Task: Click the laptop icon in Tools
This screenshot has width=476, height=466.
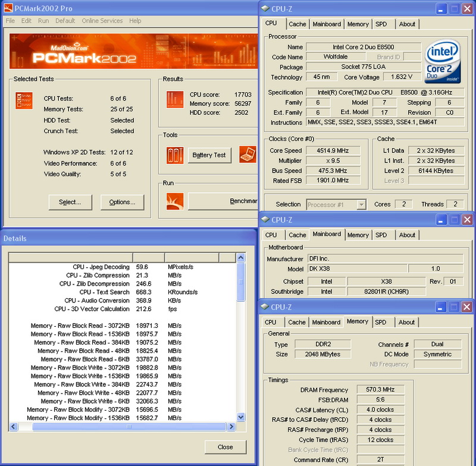Action: pos(248,155)
